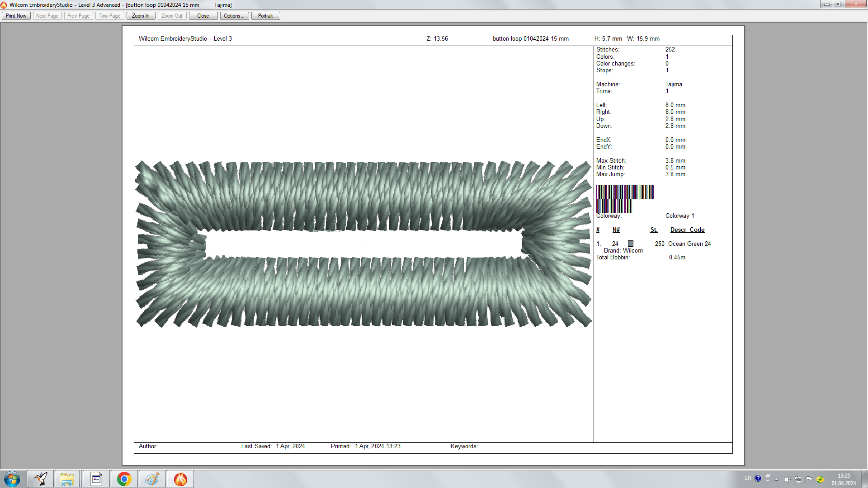Open the volume speaker tray icon
This screenshot has height=488, width=868.
(788, 479)
